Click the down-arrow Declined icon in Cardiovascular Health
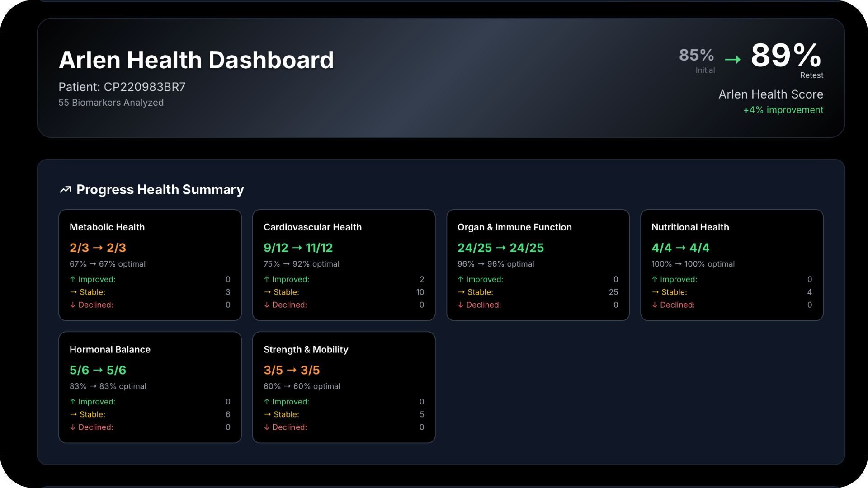This screenshot has height=488, width=868. (x=267, y=305)
